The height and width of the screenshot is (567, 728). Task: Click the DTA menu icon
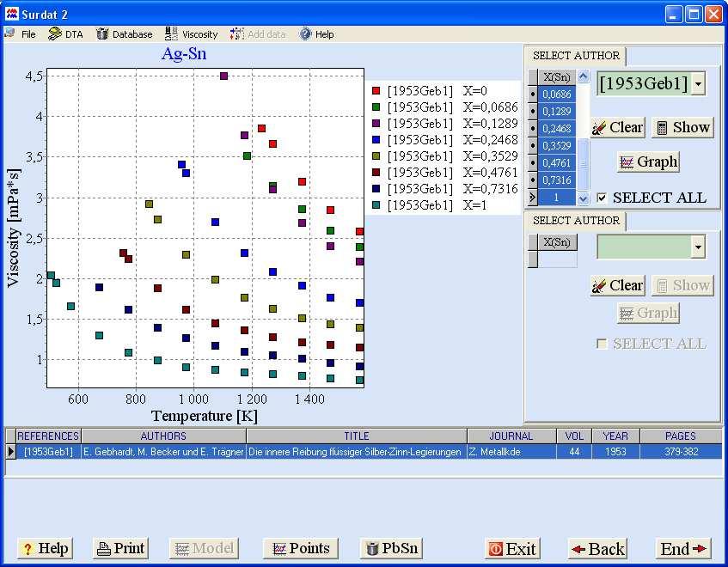[x=55, y=34]
